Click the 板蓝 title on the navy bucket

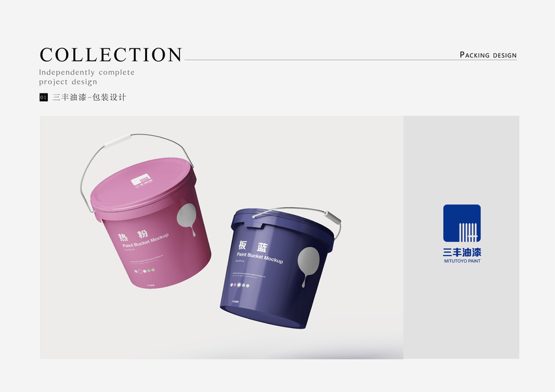pyautogui.click(x=252, y=246)
